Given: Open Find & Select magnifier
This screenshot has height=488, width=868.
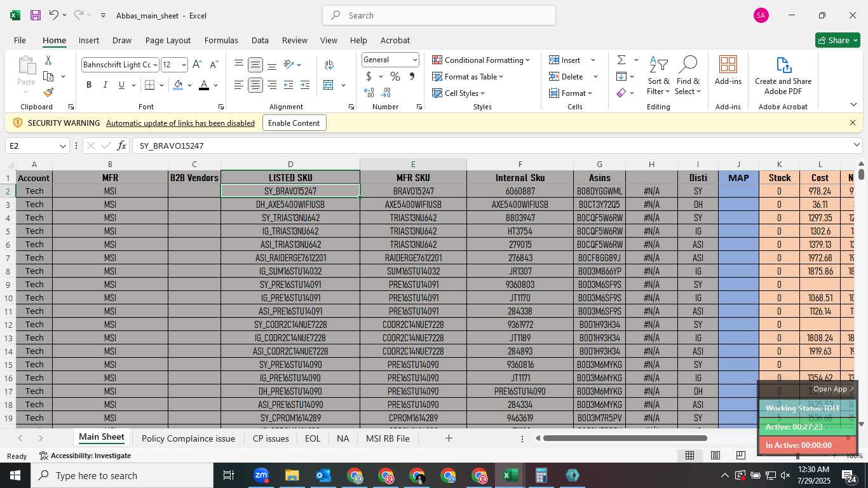Looking at the screenshot, I should [688, 76].
